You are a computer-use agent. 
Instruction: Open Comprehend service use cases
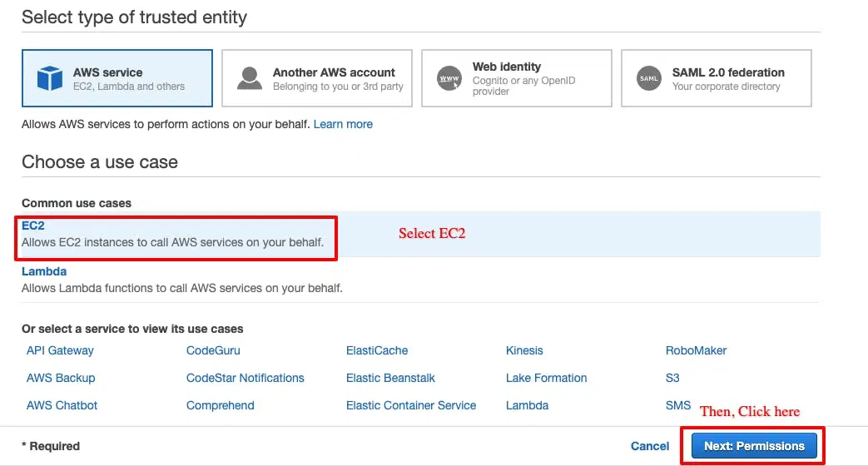(221, 405)
